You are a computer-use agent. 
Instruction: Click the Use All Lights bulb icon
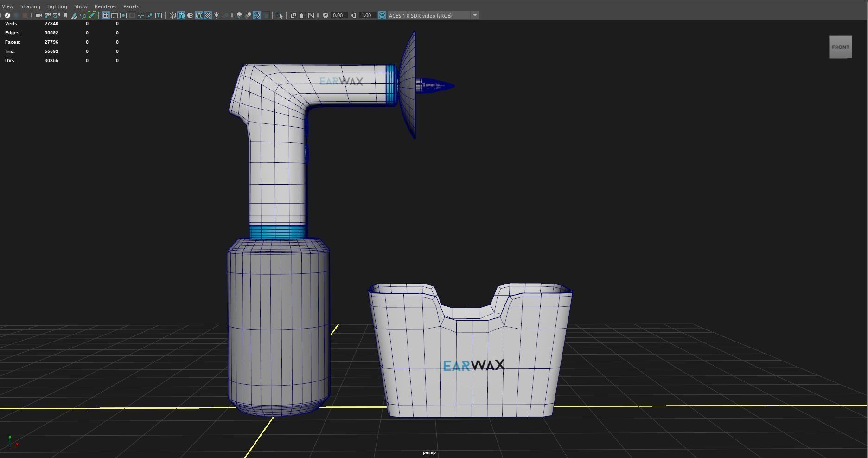[x=217, y=15]
